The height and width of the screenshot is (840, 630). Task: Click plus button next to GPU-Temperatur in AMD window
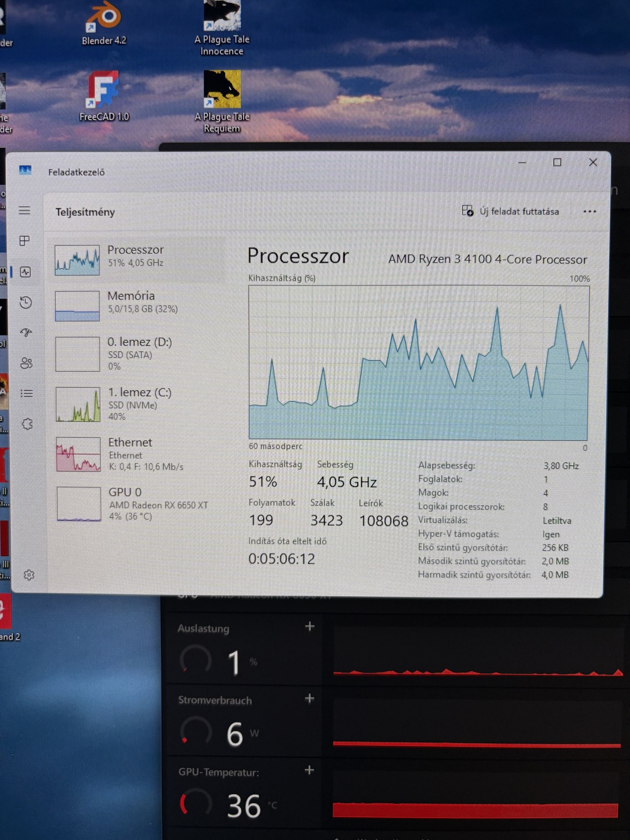point(309,770)
